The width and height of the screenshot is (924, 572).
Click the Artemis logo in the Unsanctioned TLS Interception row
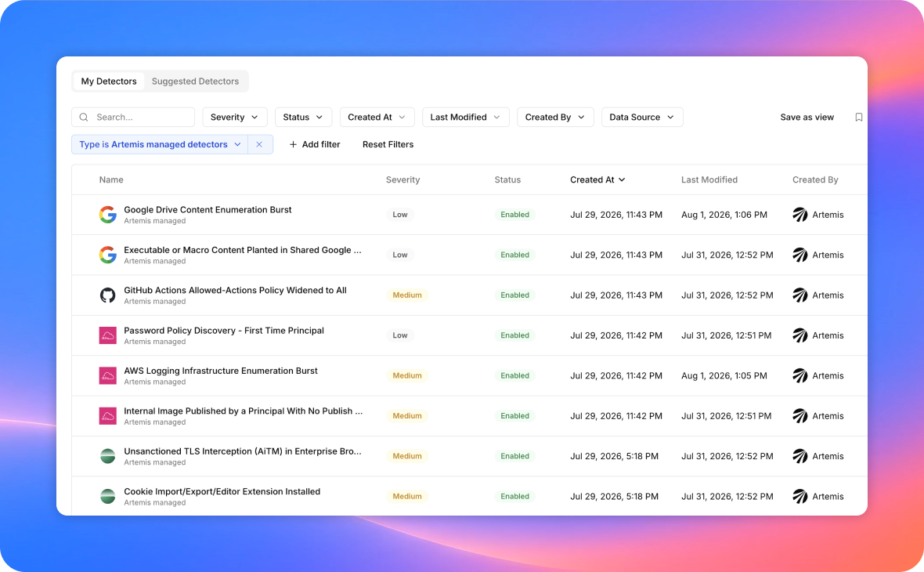pyautogui.click(x=799, y=456)
